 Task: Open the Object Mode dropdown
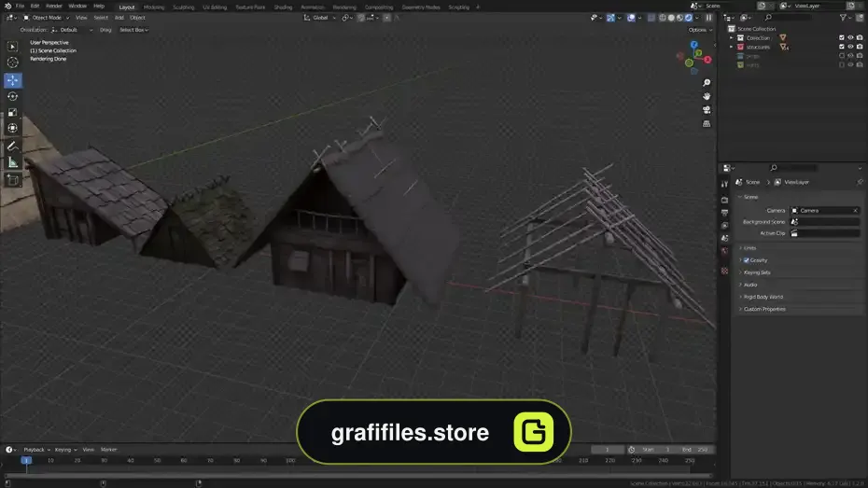47,18
